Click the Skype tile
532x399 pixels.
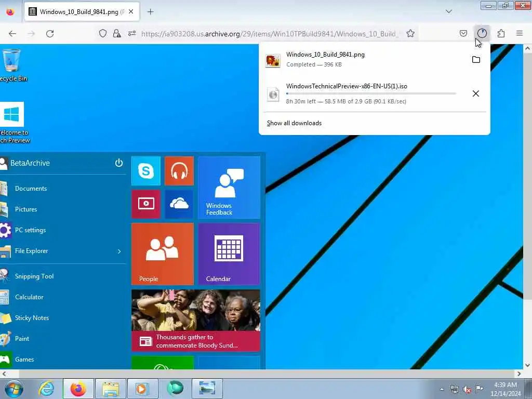pyautogui.click(x=146, y=171)
